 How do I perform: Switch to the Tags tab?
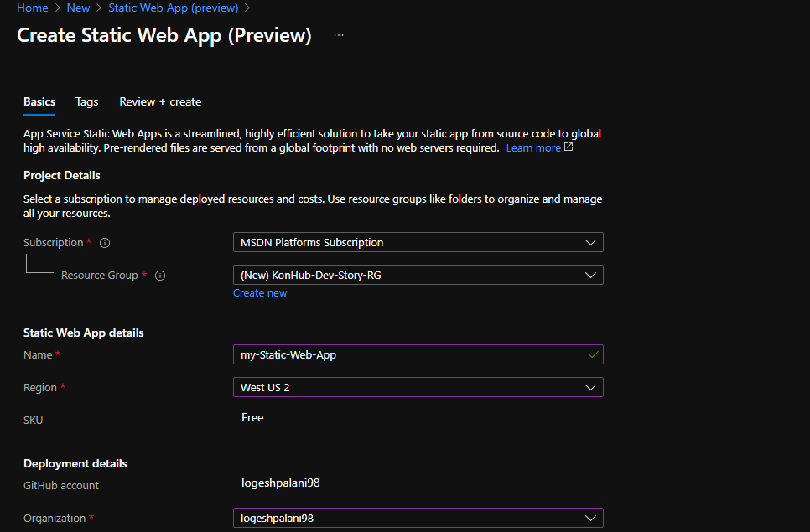86,101
